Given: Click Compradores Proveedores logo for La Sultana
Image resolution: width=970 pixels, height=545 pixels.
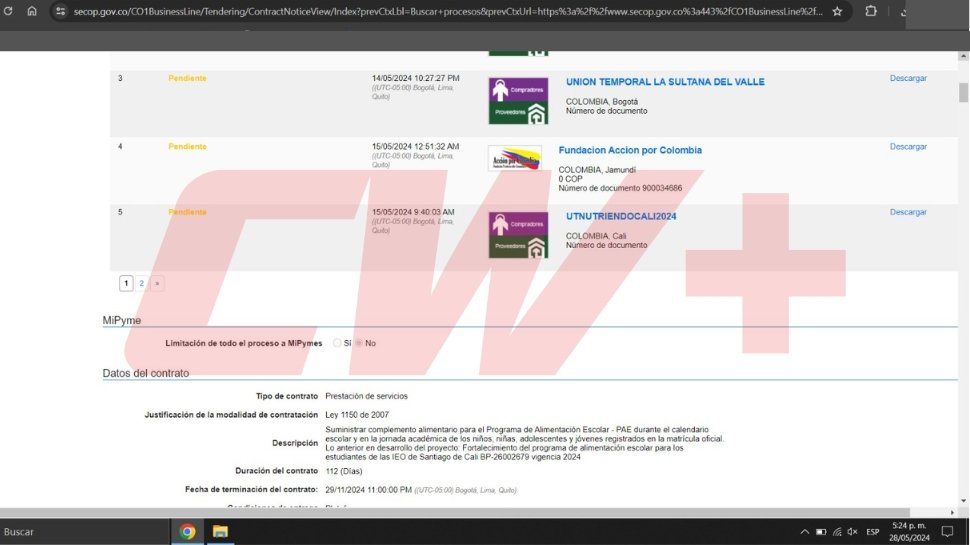Looking at the screenshot, I should (518, 101).
